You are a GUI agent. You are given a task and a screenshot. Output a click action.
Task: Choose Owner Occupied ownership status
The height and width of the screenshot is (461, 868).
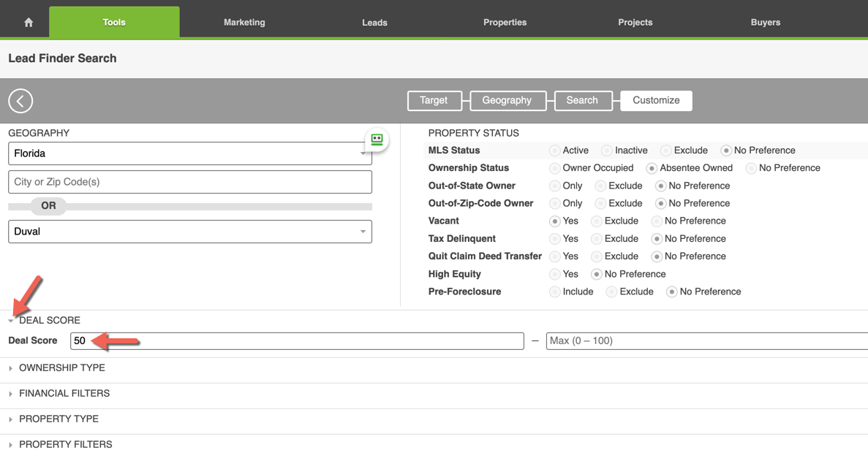tap(555, 168)
